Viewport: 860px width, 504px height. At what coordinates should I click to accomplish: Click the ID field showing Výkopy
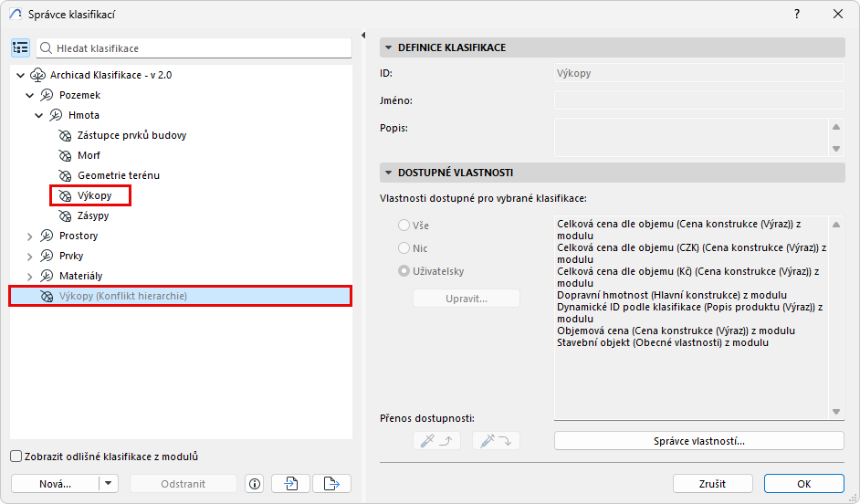click(699, 73)
